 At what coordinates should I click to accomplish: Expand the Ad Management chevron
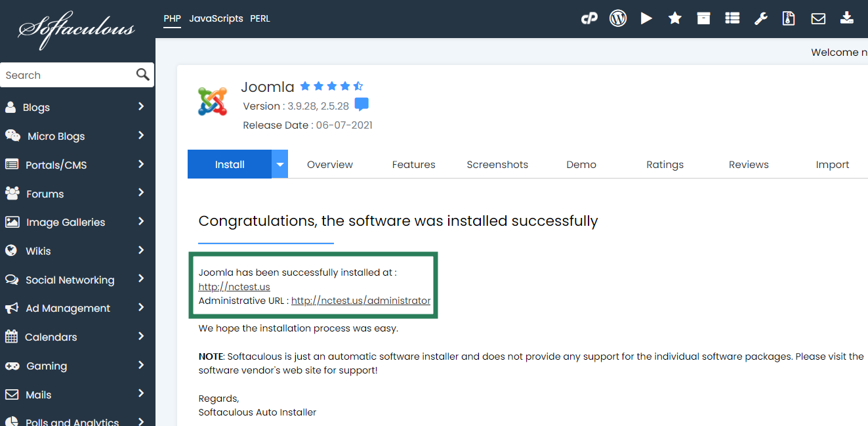141,307
